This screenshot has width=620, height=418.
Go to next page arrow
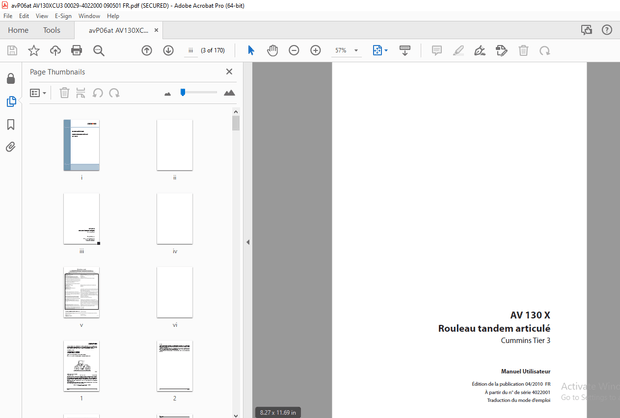coord(168,51)
